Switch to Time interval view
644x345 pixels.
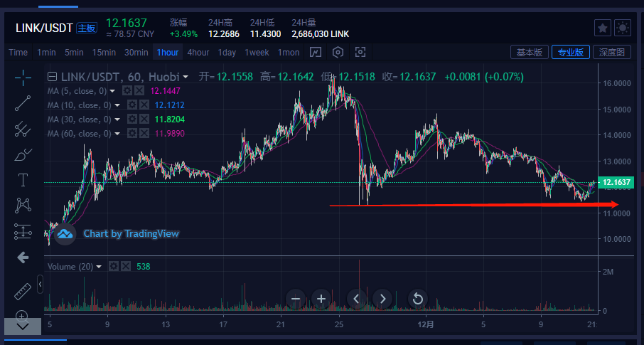point(18,53)
